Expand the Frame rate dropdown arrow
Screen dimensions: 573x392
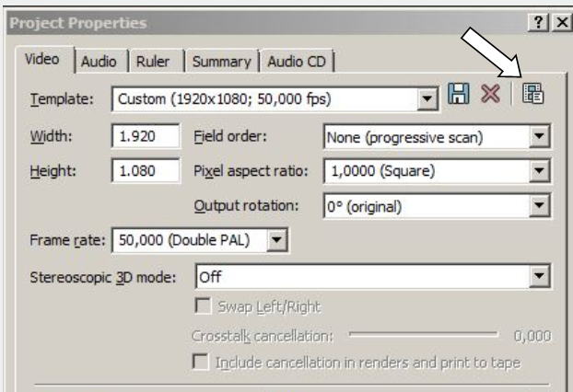click(276, 240)
